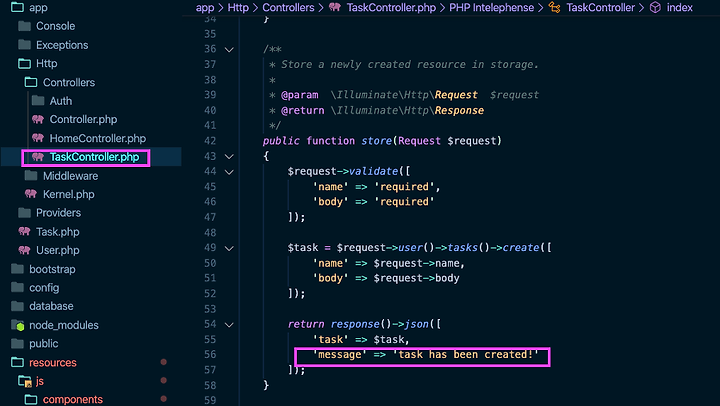
Task: Expand the Auth folder
Action: (x=61, y=101)
